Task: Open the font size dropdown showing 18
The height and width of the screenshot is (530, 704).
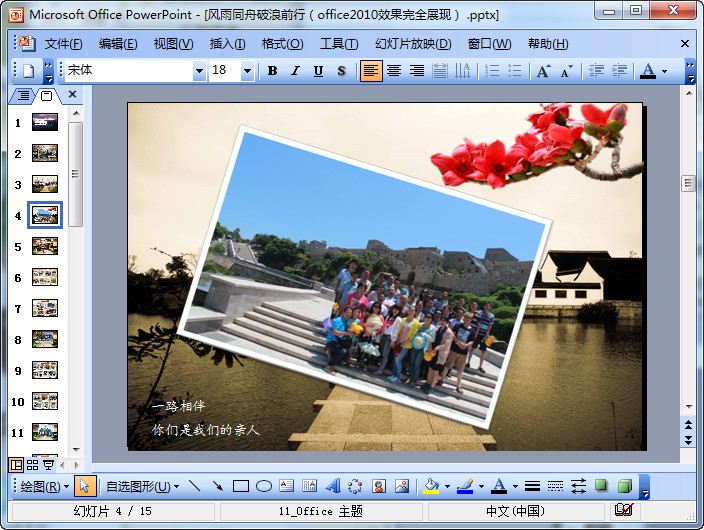Action: point(247,71)
